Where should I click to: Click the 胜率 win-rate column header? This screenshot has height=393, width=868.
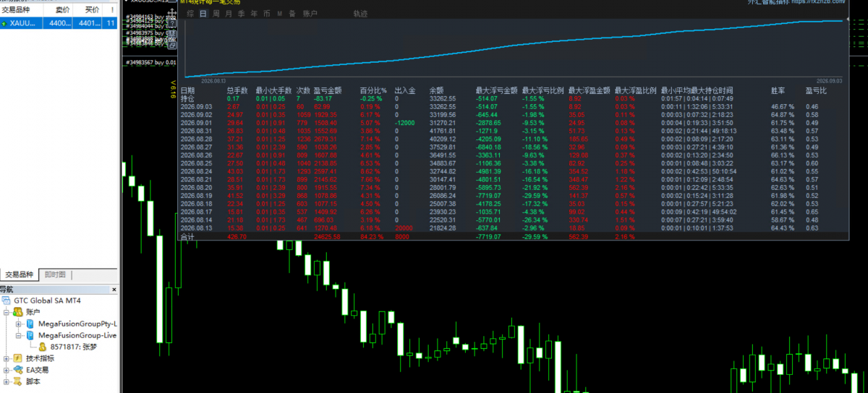pyautogui.click(x=779, y=90)
